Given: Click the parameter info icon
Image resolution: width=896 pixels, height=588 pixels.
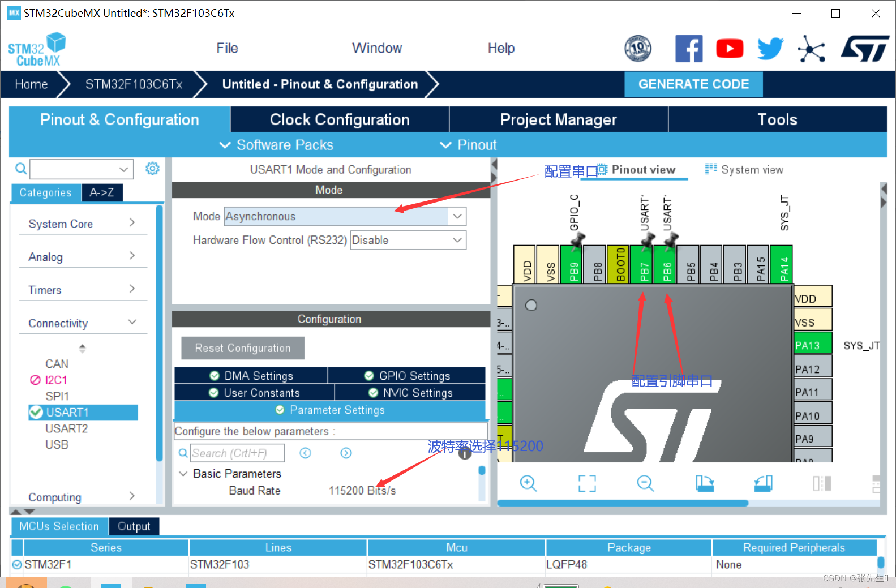Looking at the screenshot, I should [465, 453].
